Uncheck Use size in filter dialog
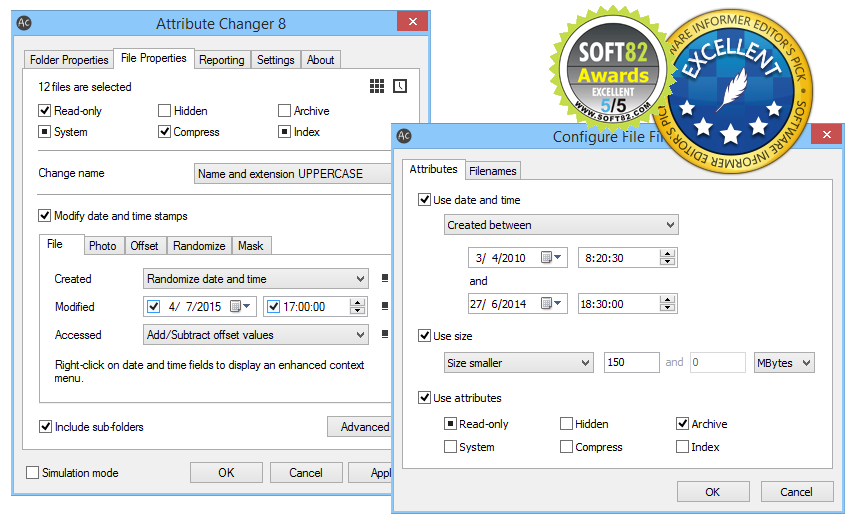The height and width of the screenshot is (530, 860). (424, 335)
